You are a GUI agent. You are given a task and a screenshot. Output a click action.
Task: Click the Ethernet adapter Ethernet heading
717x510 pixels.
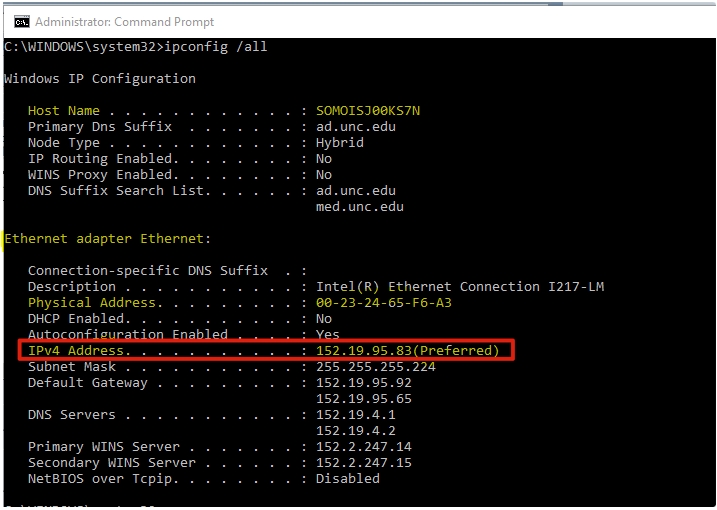[x=108, y=239]
